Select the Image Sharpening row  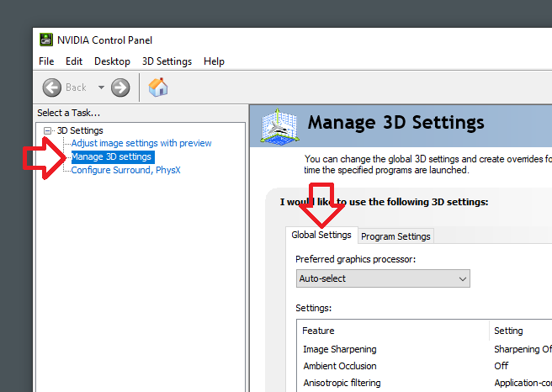point(424,349)
